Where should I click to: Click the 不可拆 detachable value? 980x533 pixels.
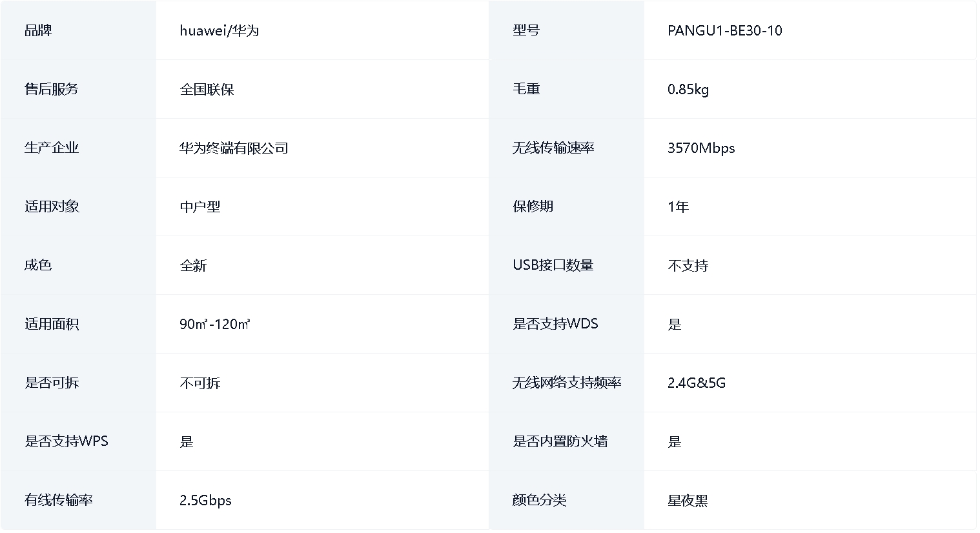(200, 383)
